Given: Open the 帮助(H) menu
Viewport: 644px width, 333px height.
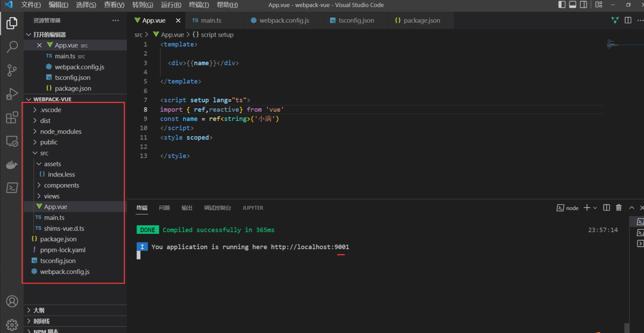Looking at the screenshot, I should pyautogui.click(x=227, y=5).
